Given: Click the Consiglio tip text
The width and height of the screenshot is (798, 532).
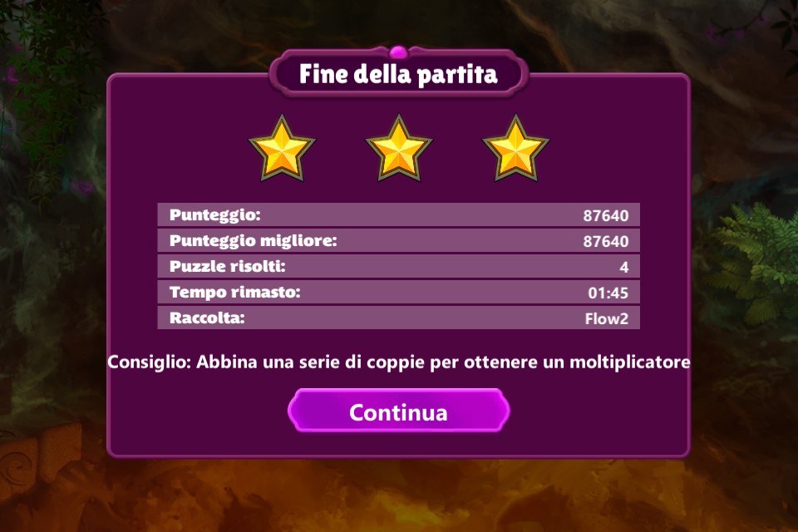Looking at the screenshot, I should [x=398, y=362].
